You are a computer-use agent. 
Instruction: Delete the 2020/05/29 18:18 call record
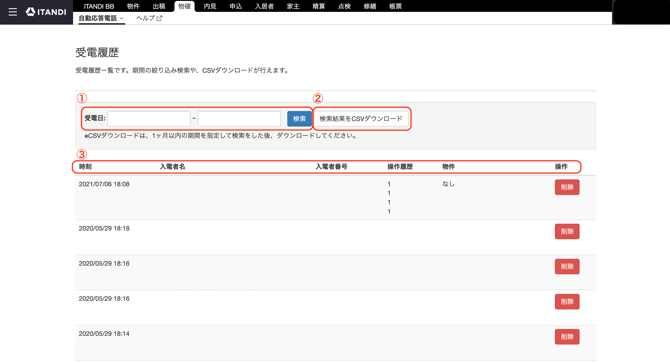(x=567, y=231)
